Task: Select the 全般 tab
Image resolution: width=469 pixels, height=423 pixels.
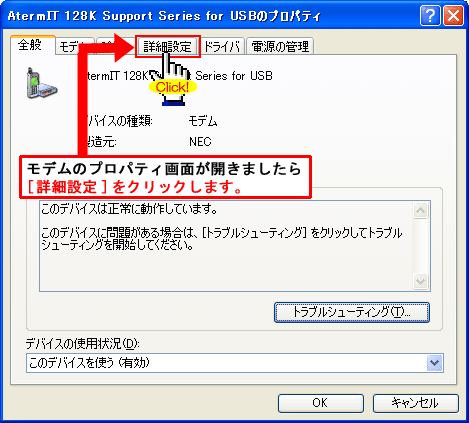Action: click(30, 45)
